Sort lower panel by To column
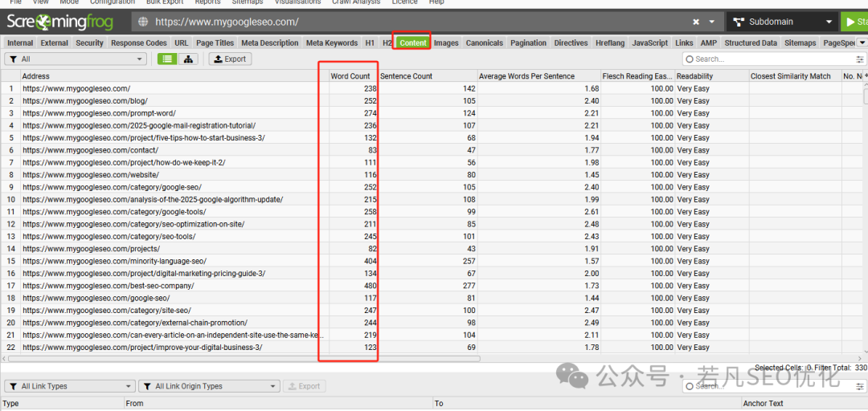 click(587, 404)
